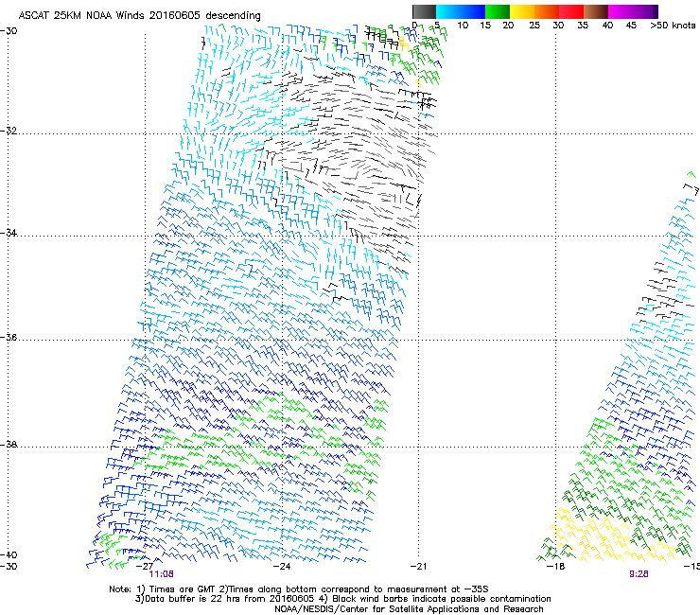Click the map title 'ASCAT 25KM NOAA Winds 20160605 descending'

[x=140, y=16]
